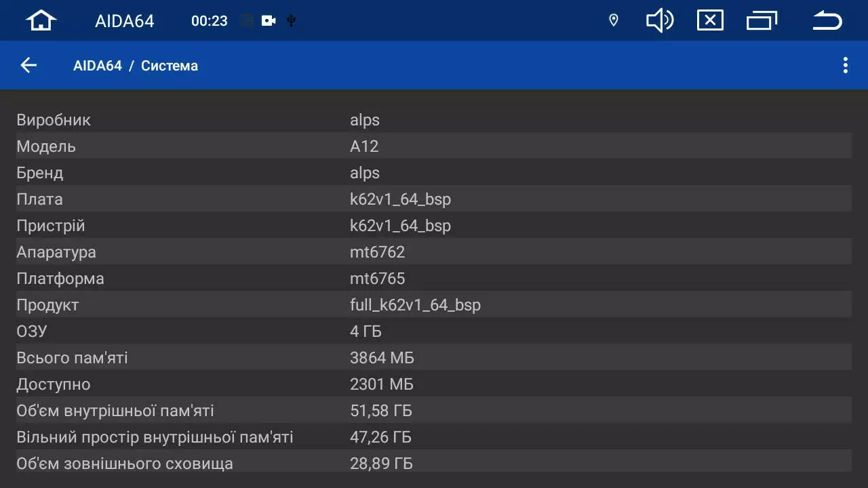The height and width of the screenshot is (488, 868).
Task: Select the Модель A12 row
Action: (434, 146)
